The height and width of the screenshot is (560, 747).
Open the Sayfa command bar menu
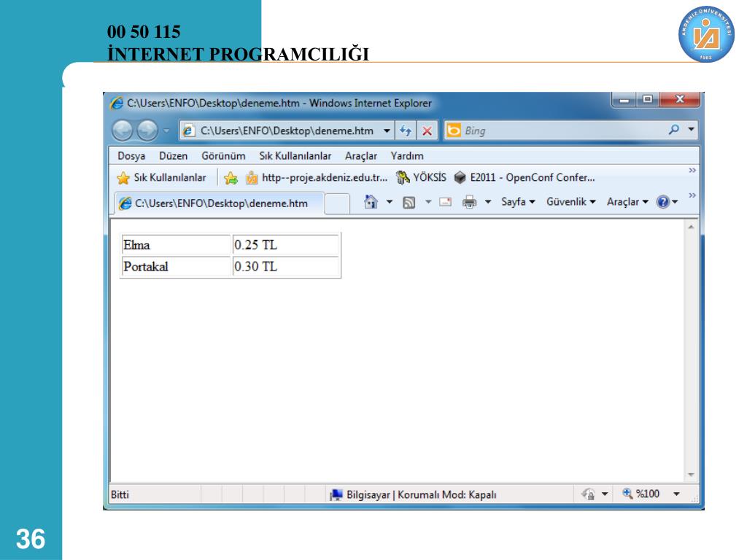(x=518, y=202)
